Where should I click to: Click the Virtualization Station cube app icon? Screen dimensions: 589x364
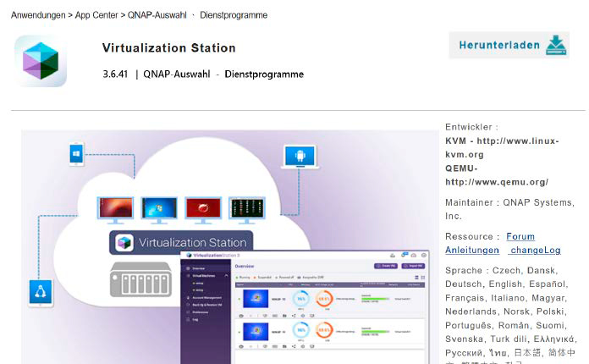click(x=41, y=61)
